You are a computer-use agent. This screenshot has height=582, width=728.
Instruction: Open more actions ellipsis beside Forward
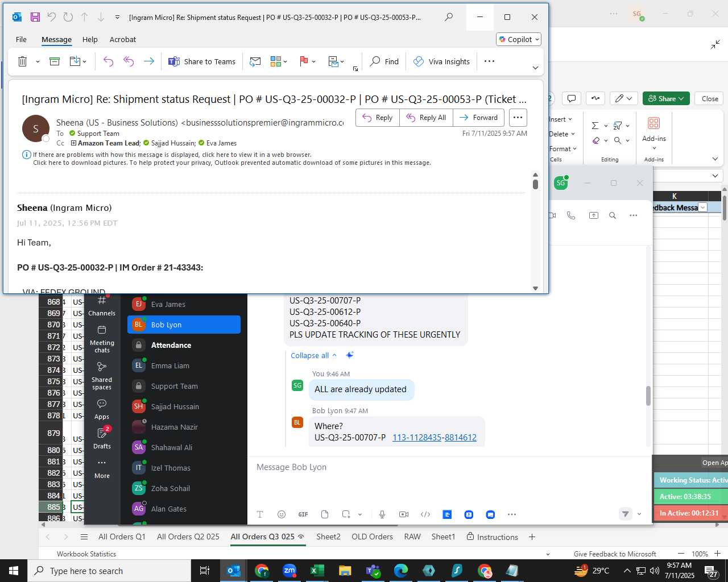(518, 118)
